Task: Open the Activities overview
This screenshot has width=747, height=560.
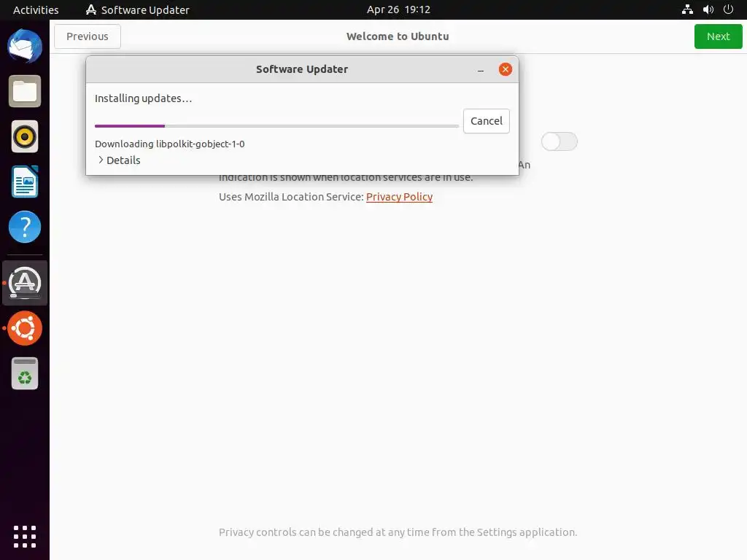Action: click(36, 9)
